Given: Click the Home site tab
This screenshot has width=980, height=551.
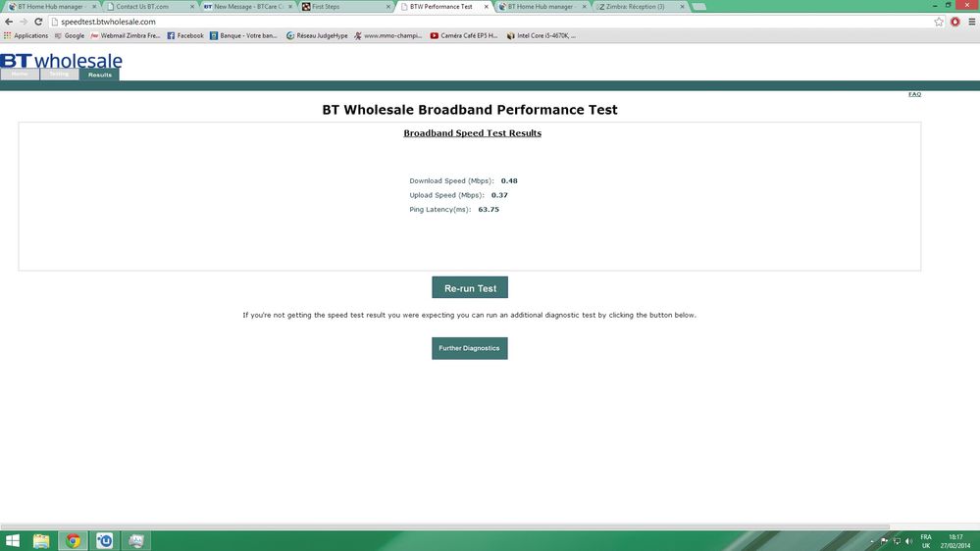Looking at the screenshot, I should 20,75.
